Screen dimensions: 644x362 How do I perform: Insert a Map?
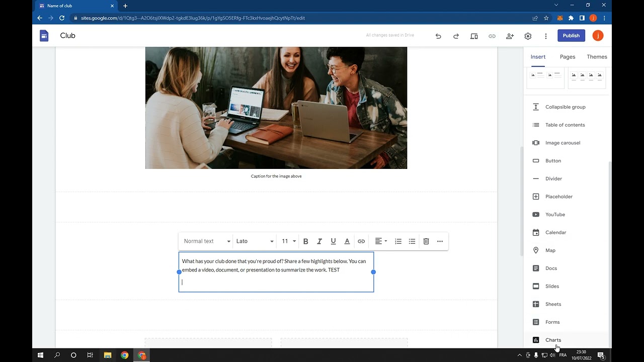pyautogui.click(x=566, y=250)
